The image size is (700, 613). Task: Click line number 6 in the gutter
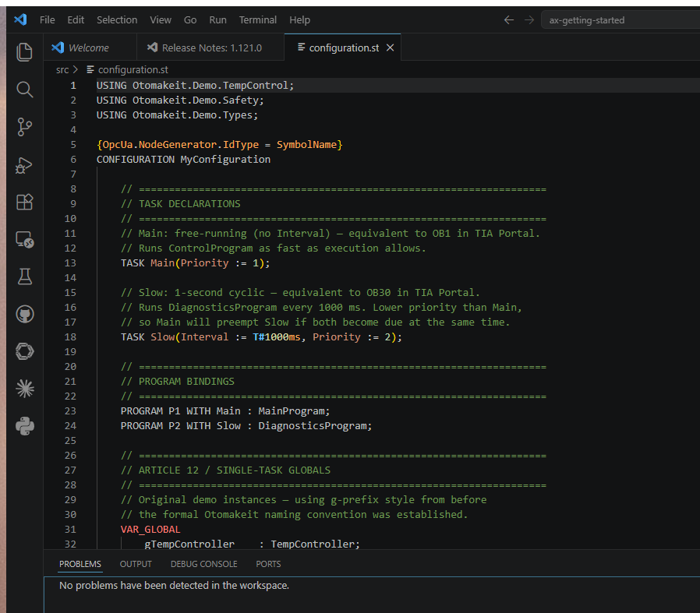point(73,159)
